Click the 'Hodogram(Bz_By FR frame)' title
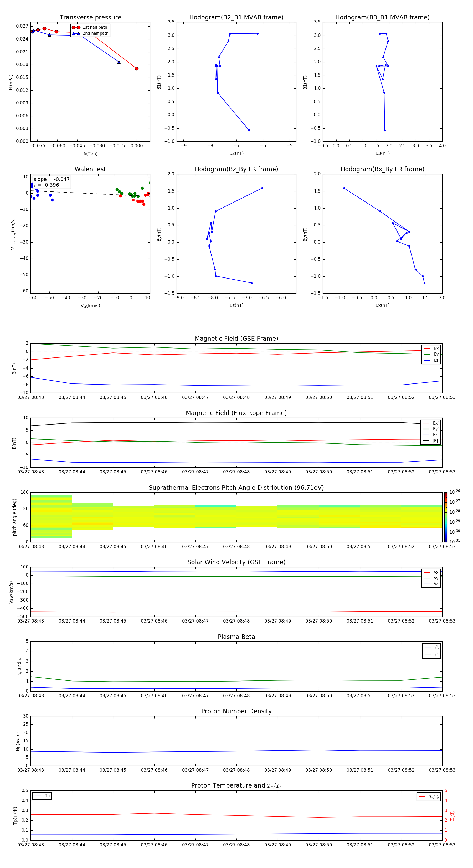The width and height of the screenshot is (473, 868). point(236,169)
